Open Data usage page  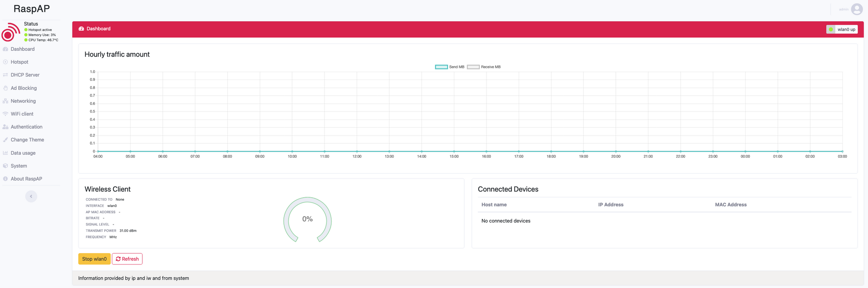(23, 153)
